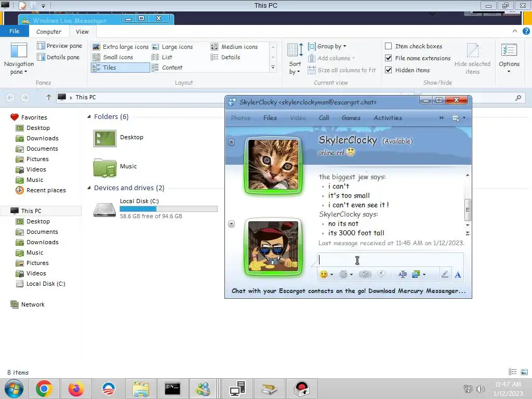
Task: Open the Command Prompt taskbar icon
Action: (172, 389)
